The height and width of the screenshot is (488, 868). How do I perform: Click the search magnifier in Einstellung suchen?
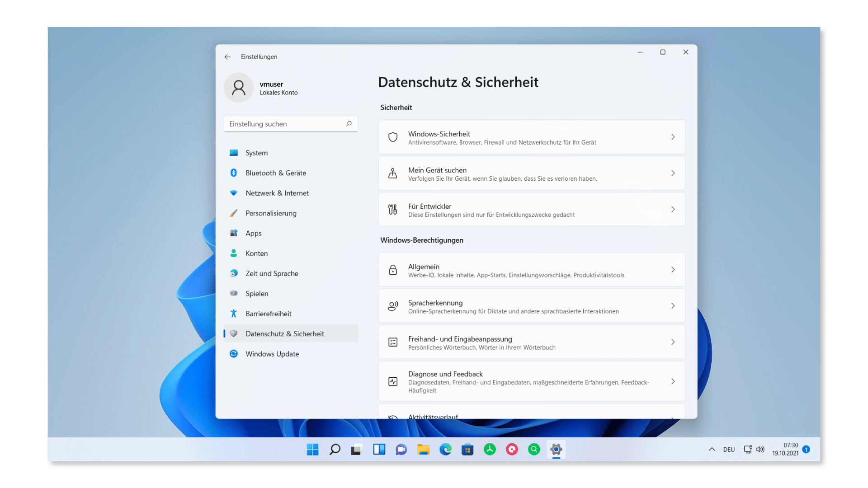point(349,124)
